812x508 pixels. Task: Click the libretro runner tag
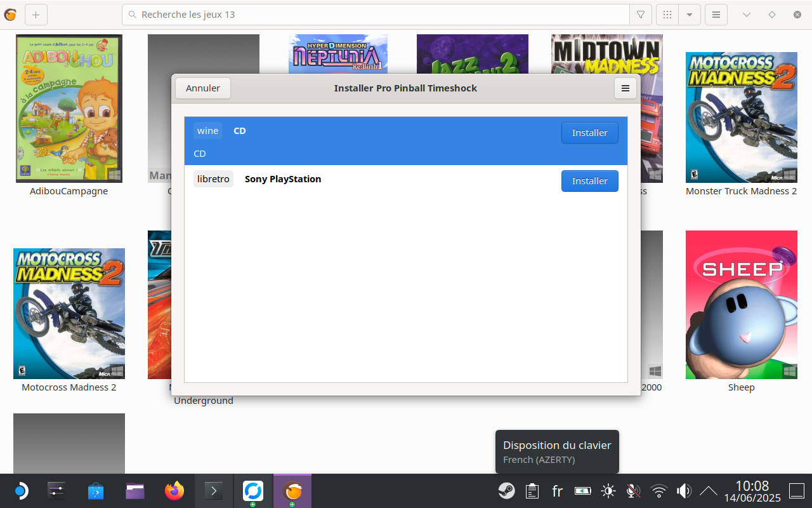pyautogui.click(x=213, y=179)
